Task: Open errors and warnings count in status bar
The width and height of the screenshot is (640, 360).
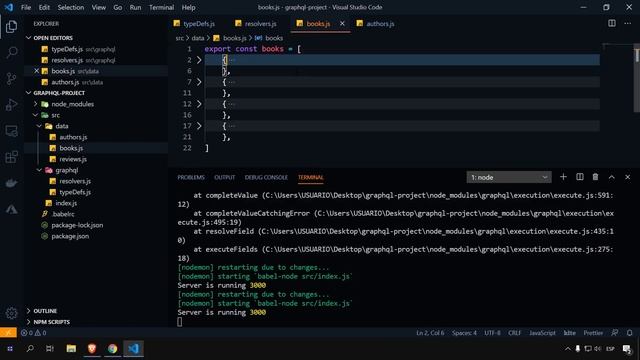Action: point(33,333)
